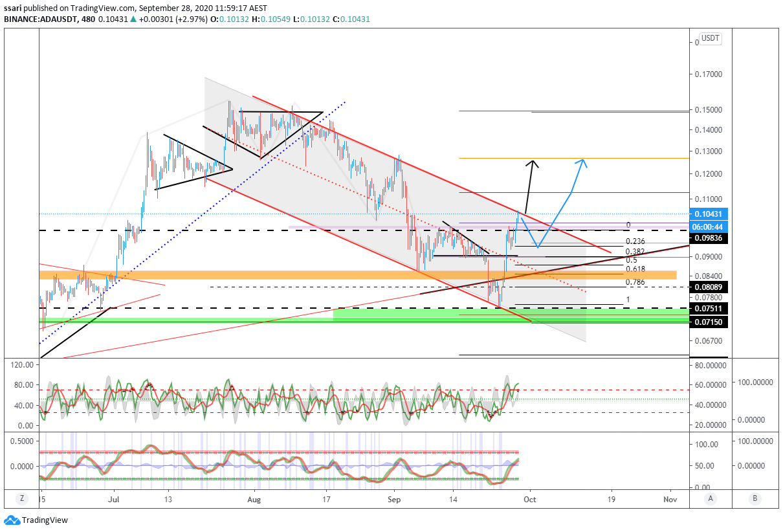Click the Jul label on the time axis
The width and height of the screenshot is (783, 532).
[x=115, y=499]
